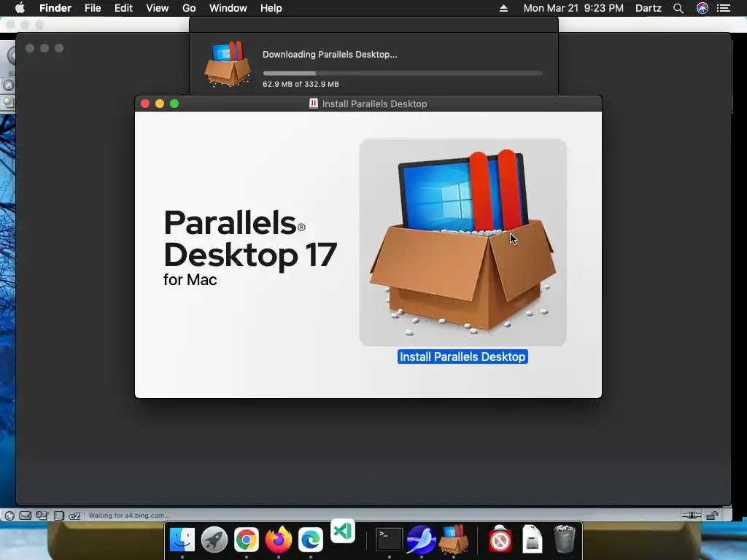Open Notification Center list icon
The image size is (747, 560).
724,8
